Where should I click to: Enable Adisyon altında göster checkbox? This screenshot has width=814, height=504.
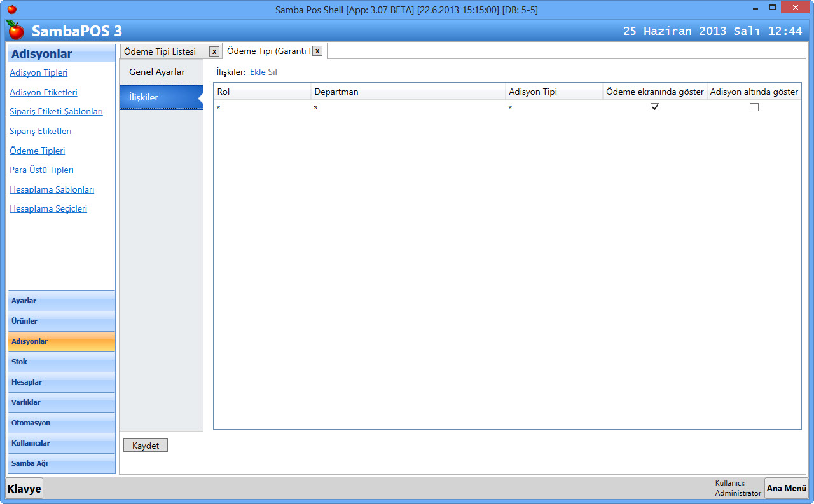pyautogui.click(x=754, y=107)
